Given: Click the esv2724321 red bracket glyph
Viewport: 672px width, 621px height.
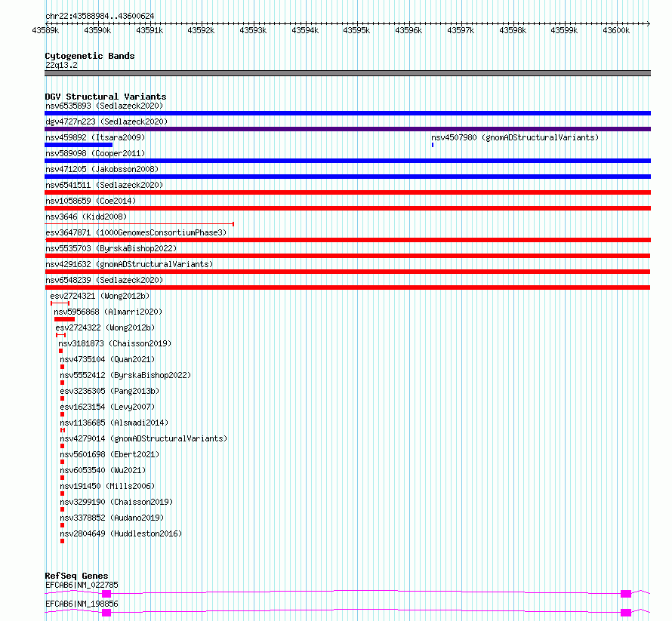Looking at the screenshot, I should (x=60, y=303).
